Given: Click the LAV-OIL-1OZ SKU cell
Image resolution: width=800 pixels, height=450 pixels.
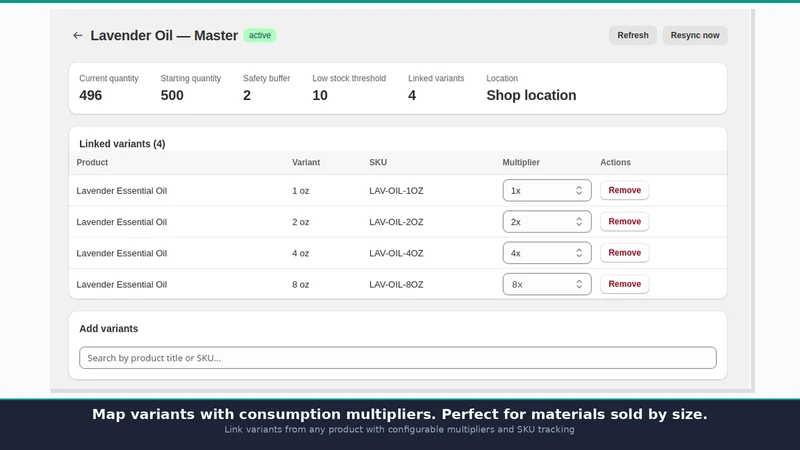Looking at the screenshot, I should [x=396, y=191].
